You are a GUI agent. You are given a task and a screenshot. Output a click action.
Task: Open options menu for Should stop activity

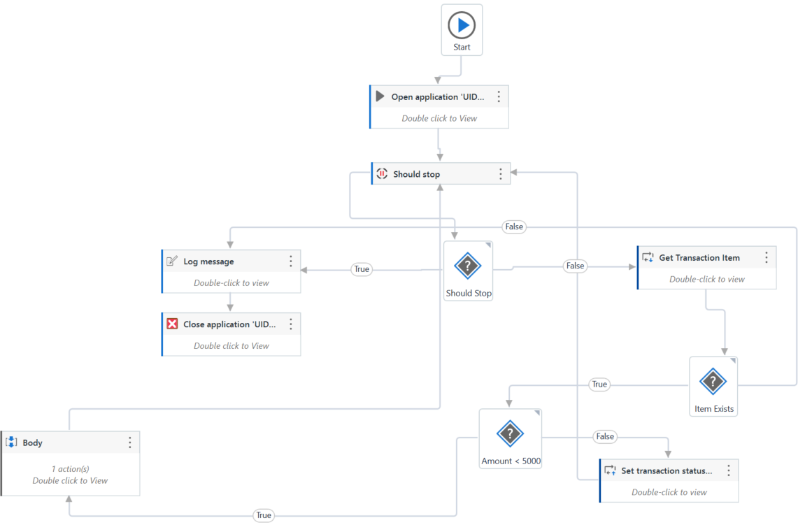point(500,174)
